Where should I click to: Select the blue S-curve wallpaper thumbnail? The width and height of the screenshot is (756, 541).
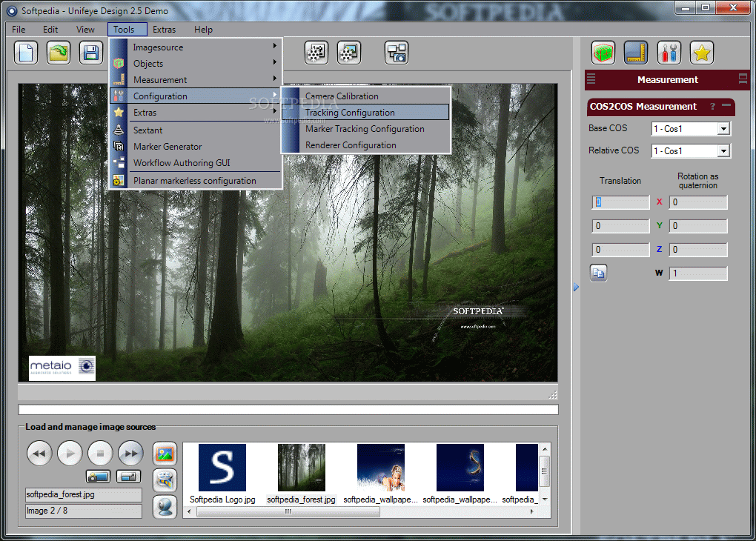[460, 468]
